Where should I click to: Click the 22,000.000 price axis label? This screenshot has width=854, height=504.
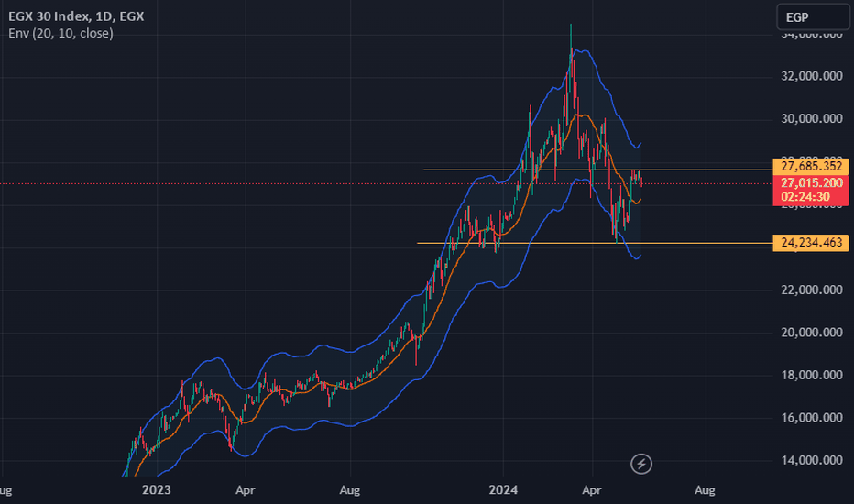[x=812, y=290]
